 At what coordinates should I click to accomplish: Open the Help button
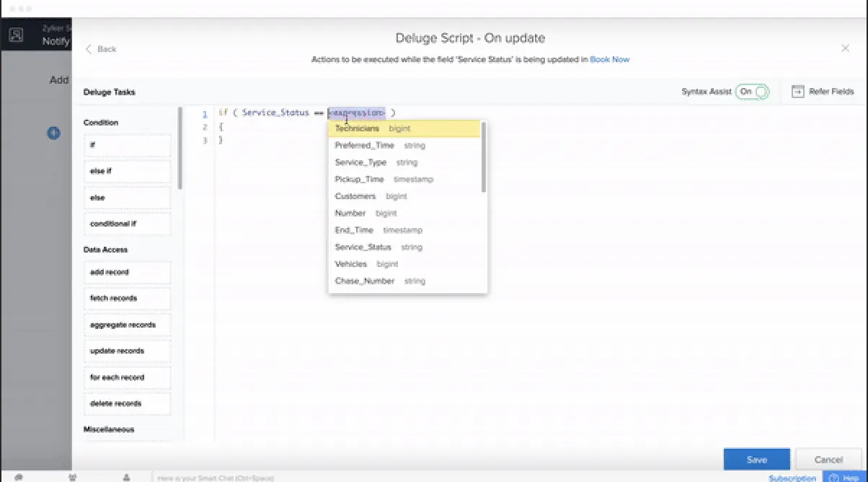(845, 477)
